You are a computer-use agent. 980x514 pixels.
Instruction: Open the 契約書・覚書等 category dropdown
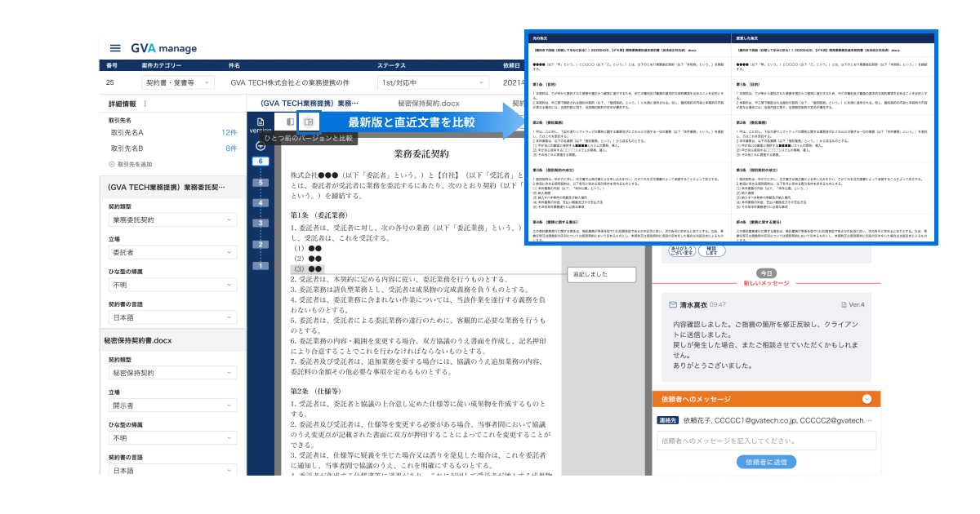(177, 83)
